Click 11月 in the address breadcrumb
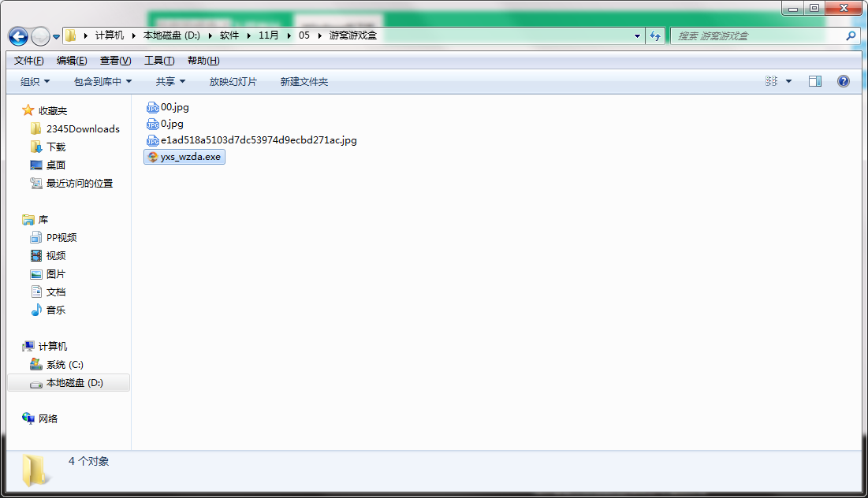 coord(269,35)
